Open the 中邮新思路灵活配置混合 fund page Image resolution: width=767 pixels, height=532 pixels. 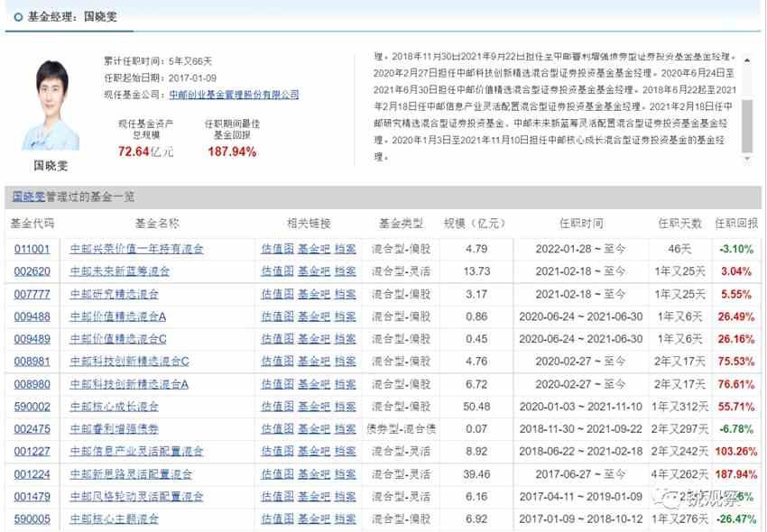(131, 474)
